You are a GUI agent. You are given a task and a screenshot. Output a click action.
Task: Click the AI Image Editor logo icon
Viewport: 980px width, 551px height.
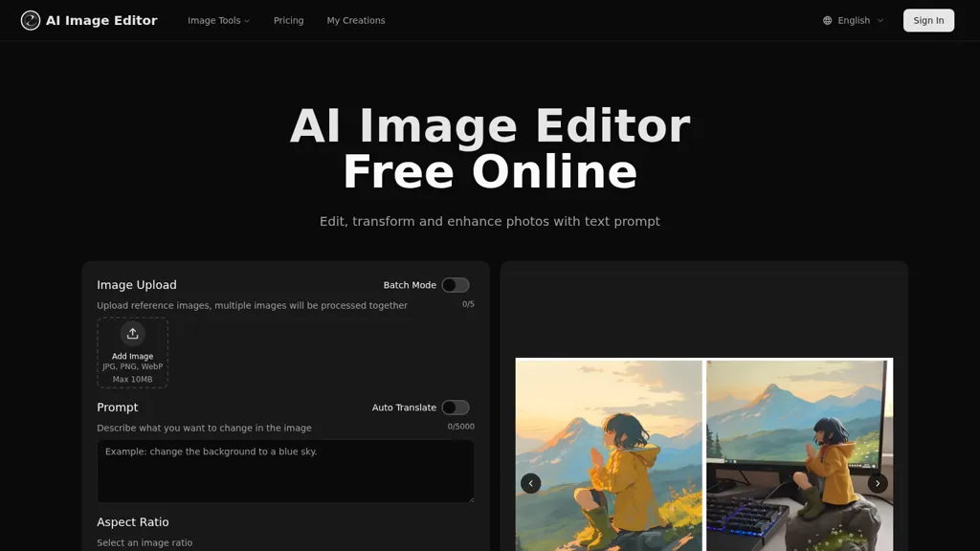30,21
